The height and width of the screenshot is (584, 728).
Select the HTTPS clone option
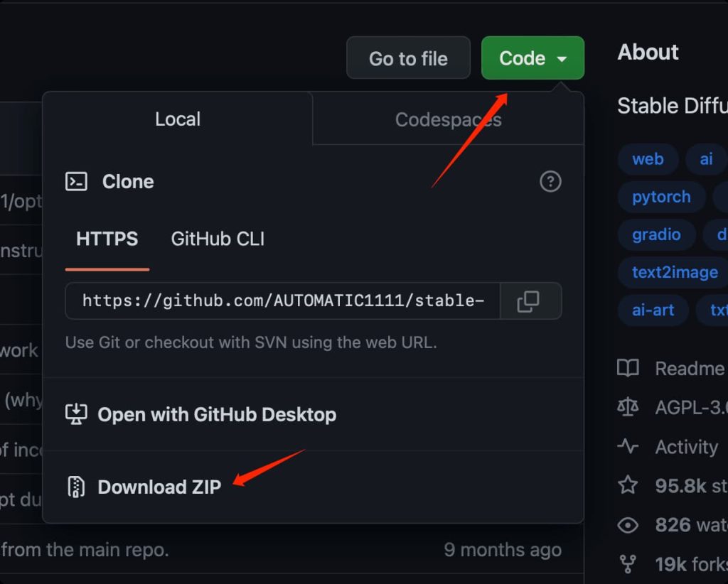pos(107,239)
